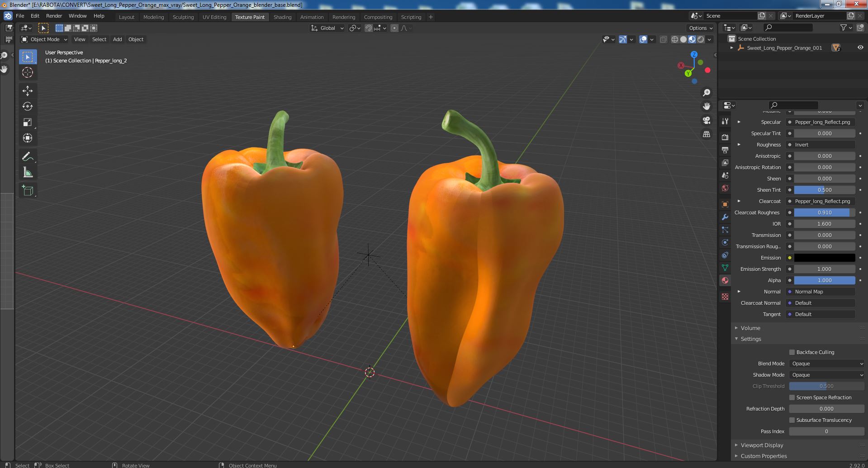This screenshot has width=868, height=468.
Task: Select the Select Box tool
Action: [28, 57]
